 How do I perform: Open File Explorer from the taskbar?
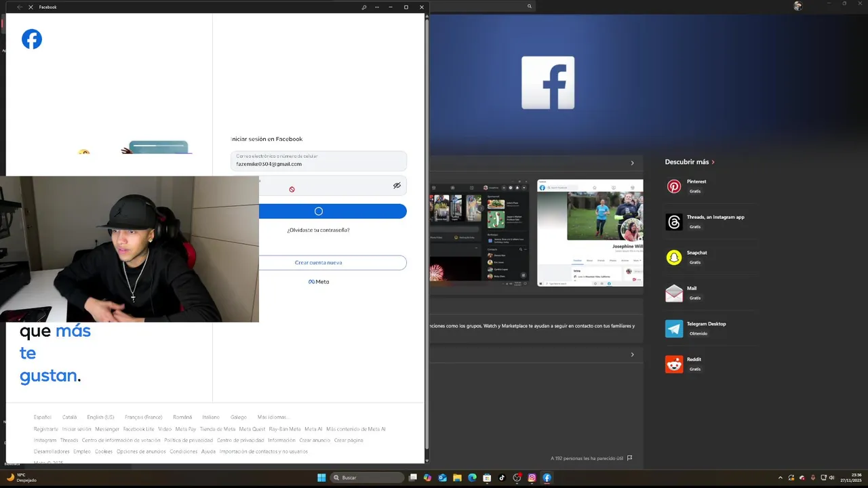point(457,478)
